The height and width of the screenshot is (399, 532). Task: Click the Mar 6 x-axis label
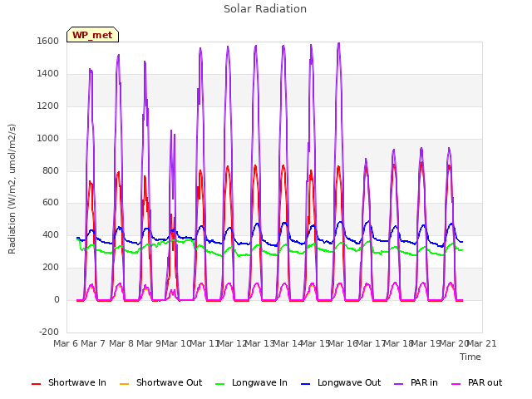click(66, 343)
